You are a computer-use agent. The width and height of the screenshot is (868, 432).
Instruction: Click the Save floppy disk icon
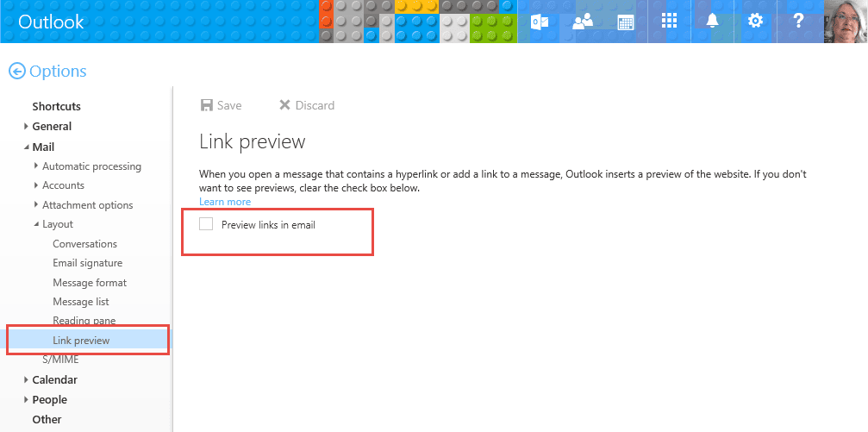207,105
